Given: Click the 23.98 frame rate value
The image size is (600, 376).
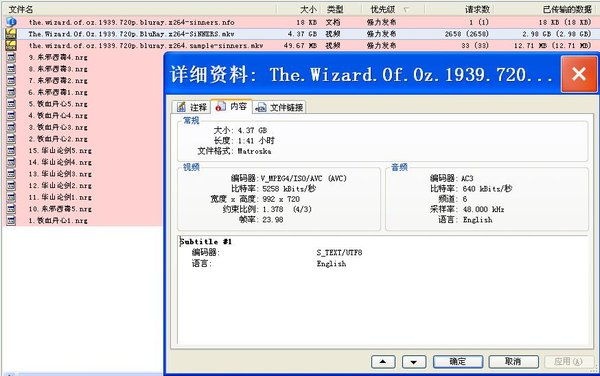Looking at the screenshot, I should point(273,220).
